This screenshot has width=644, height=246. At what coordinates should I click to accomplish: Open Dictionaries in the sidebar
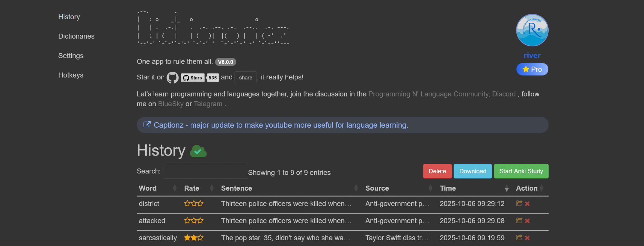[x=76, y=36]
